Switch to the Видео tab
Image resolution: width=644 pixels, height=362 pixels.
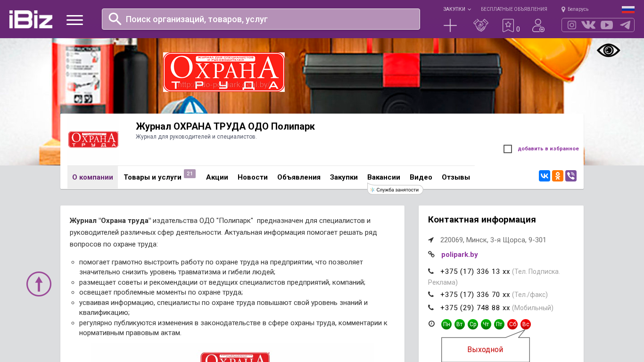(x=421, y=177)
